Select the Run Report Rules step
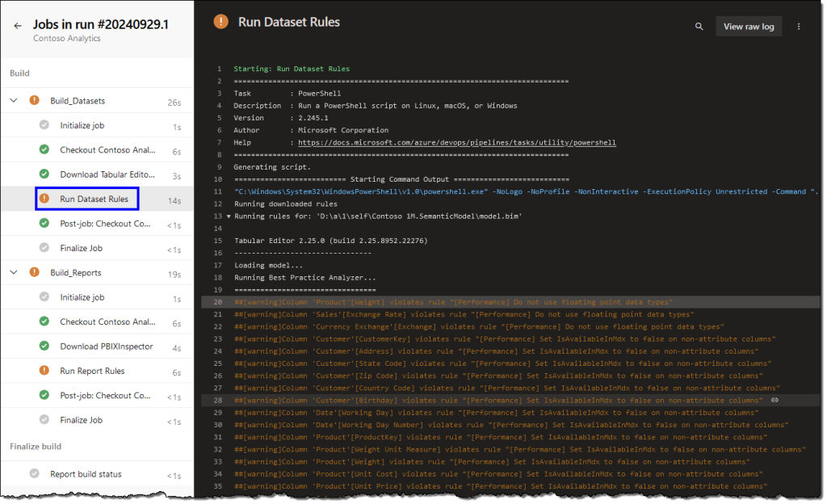This screenshot has width=827, height=504. (92, 371)
